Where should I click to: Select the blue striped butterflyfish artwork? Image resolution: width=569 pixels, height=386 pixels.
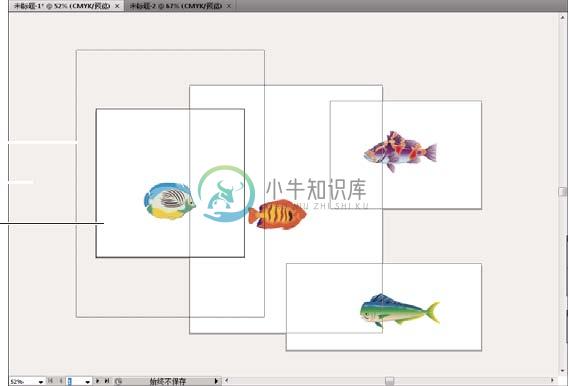point(169,201)
